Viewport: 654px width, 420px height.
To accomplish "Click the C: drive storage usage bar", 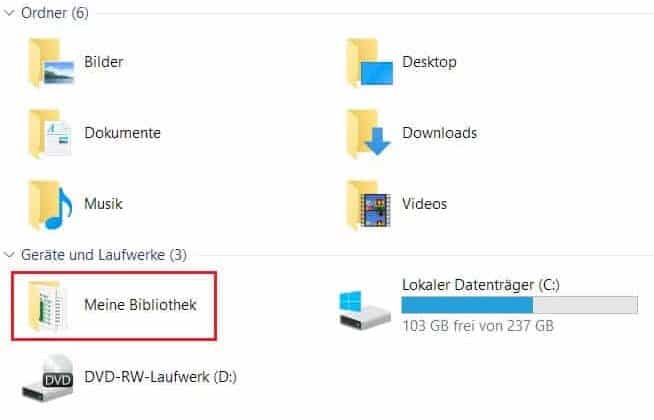I will (x=520, y=304).
